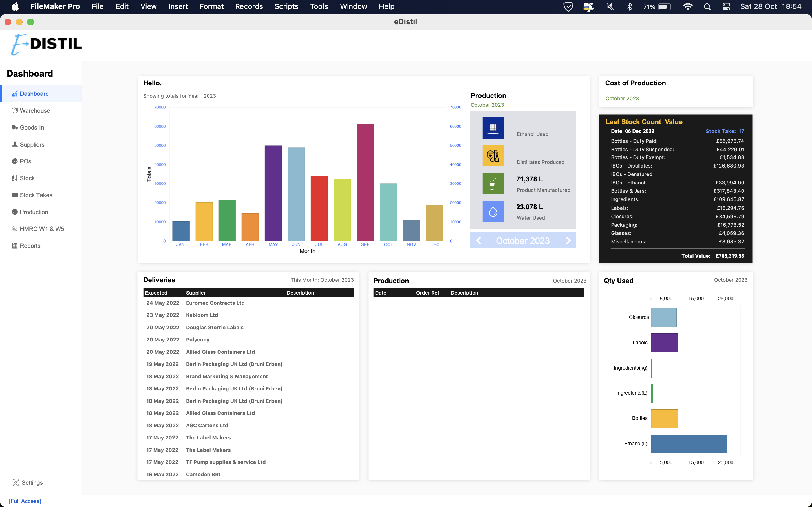Click the Ethanol(L) bar in Qty Used
This screenshot has height=507, width=812.
[x=689, y=444]
